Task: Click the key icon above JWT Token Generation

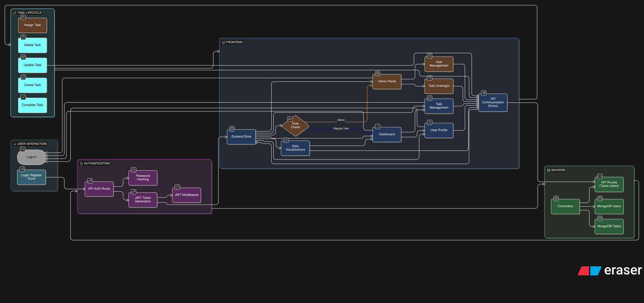Action: click(133, 192)
